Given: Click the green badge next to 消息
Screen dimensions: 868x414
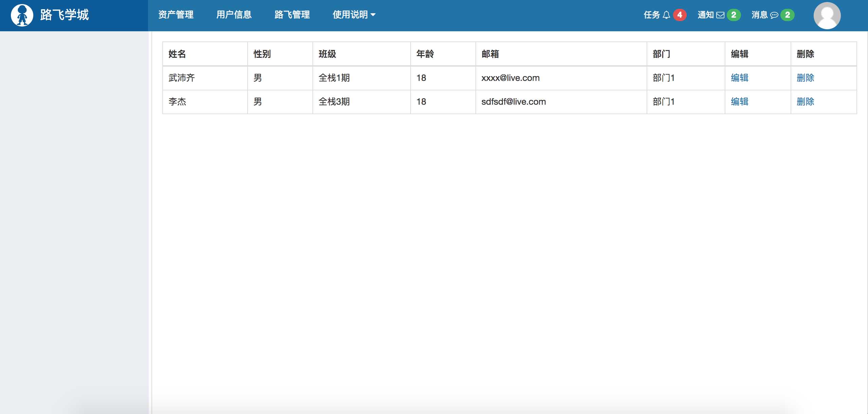Looking at the screenshot, I should [x=787, y=15].
